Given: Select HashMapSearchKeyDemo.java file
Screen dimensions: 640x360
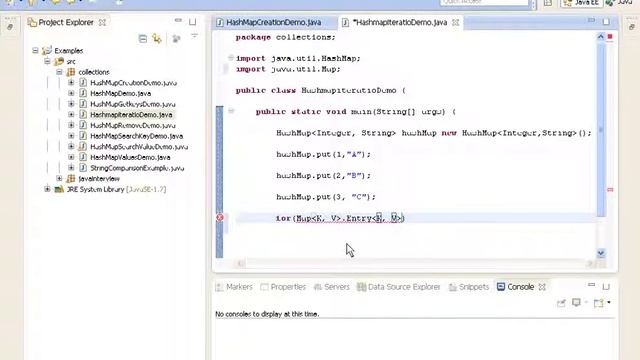Looking at the screenshot, I should 136,136.
